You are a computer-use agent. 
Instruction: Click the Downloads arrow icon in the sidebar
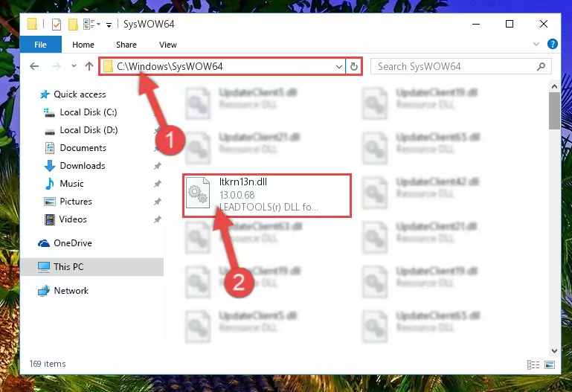[50, 166]
